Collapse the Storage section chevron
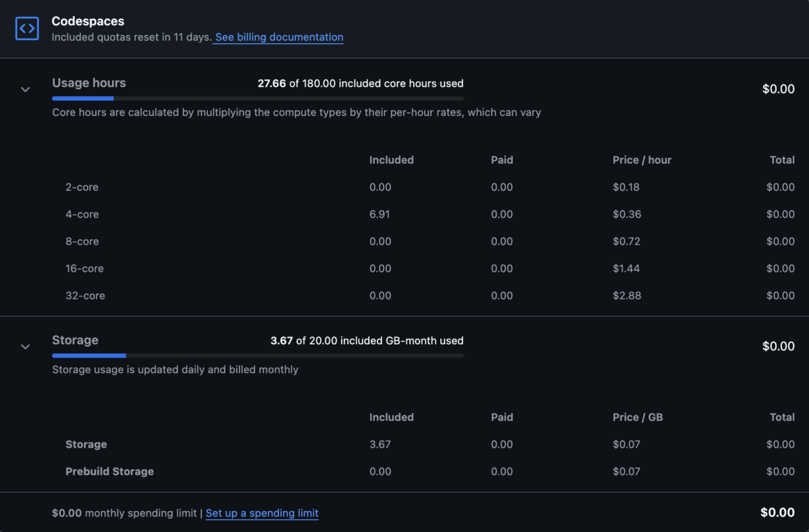This screenshot has width=809, height=532. tap(25, 347)
